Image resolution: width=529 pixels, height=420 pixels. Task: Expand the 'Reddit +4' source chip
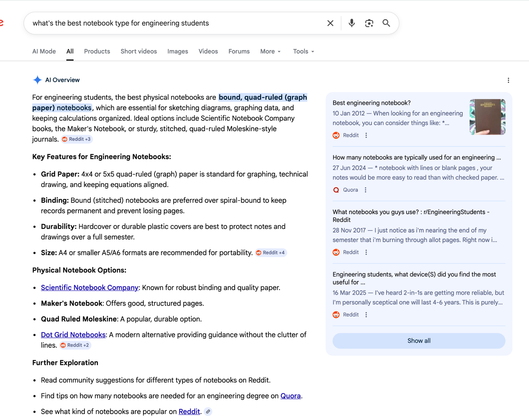(x=271, y=253)
